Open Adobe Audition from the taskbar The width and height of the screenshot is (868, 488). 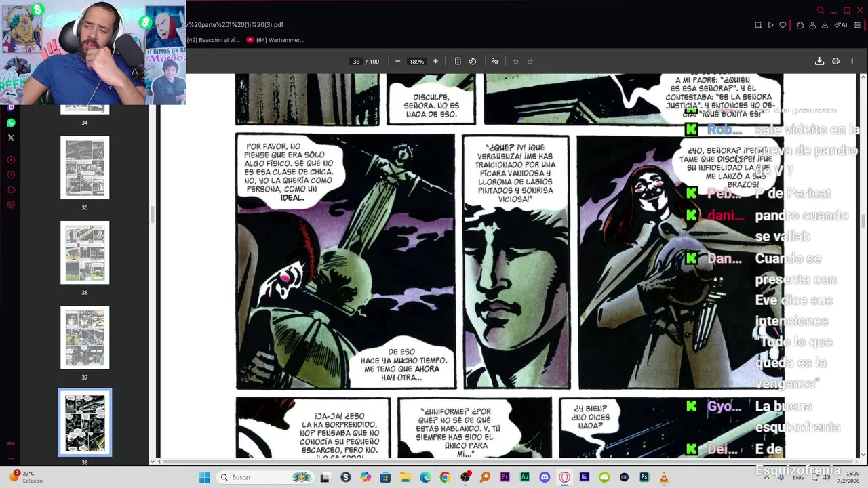pyautogui.click(x=525, y=477)
